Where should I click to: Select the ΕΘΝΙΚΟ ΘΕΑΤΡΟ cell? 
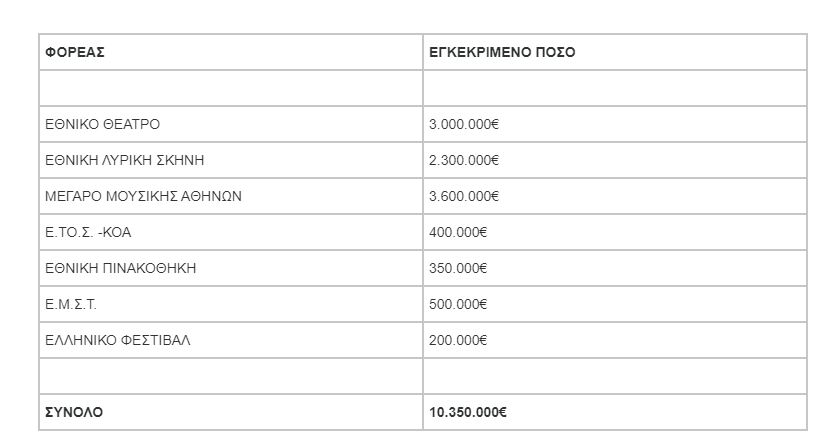103,125
